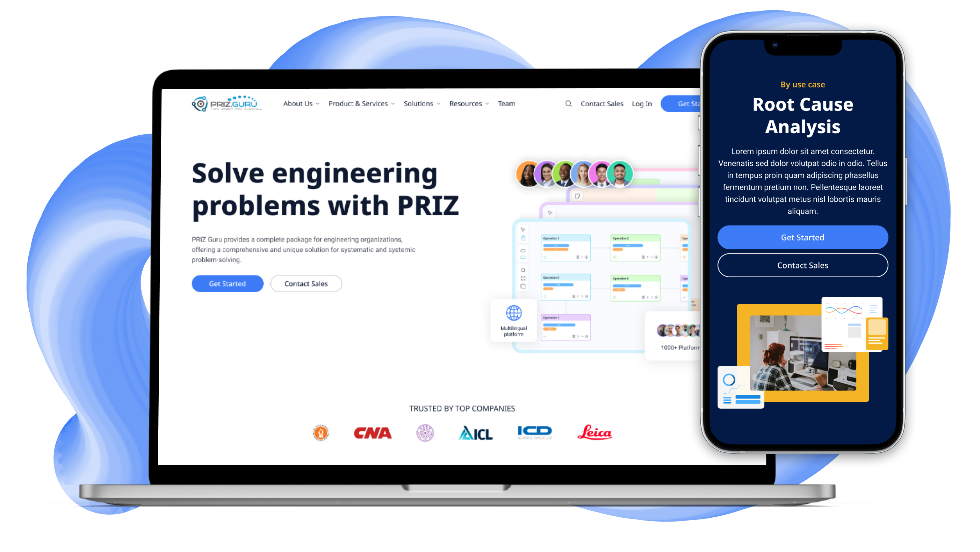Select the Team menu item
Image resolution: width=980 pixels, height=552 pixels.
[506, 104]
